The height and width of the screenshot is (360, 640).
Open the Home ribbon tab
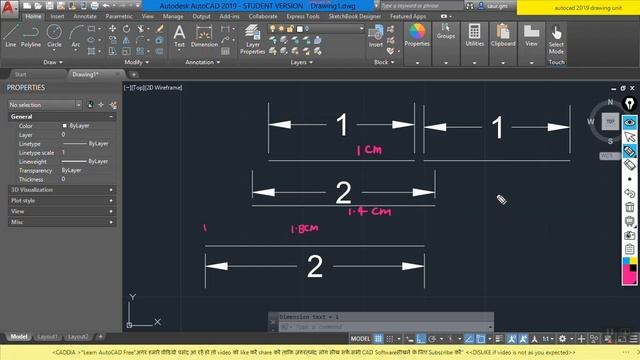coord(33,16)
